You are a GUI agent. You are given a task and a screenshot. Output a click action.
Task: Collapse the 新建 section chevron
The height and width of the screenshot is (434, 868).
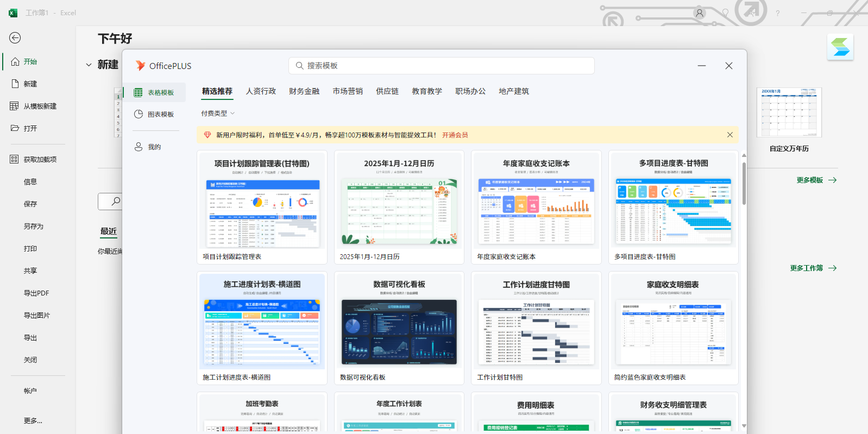(89, 65)
